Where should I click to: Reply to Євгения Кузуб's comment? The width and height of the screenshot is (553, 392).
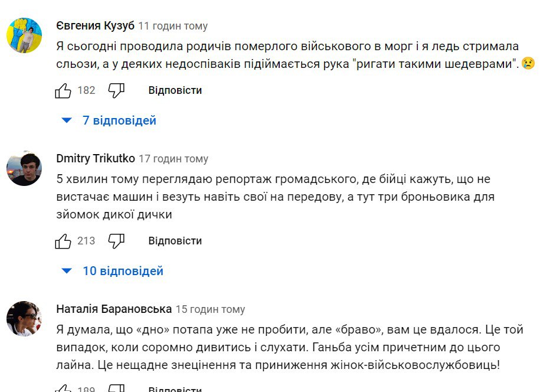tap(175, 90)
